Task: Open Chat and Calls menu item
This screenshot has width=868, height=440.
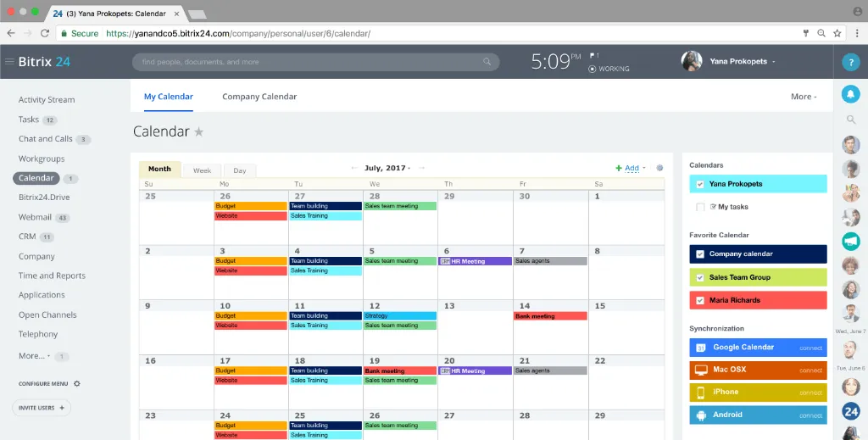Action: tap(46, 139)
